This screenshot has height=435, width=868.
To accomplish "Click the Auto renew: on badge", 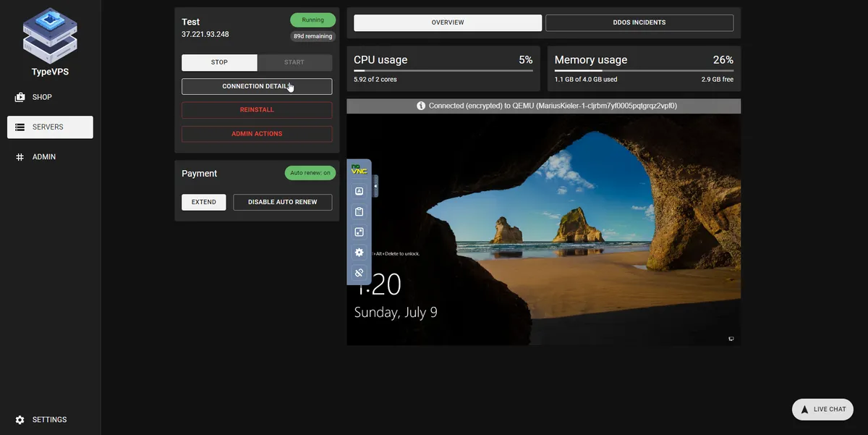I will [310, 173].
